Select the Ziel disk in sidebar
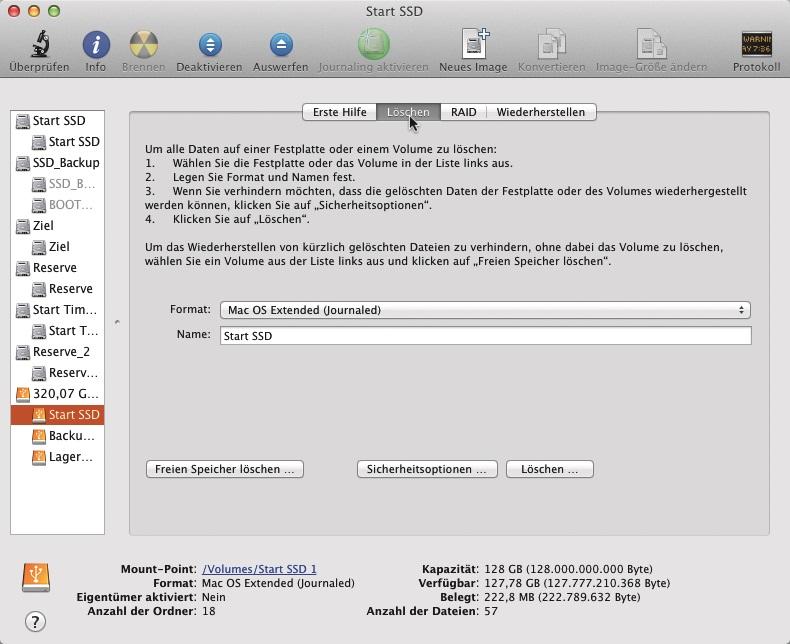 57,226
